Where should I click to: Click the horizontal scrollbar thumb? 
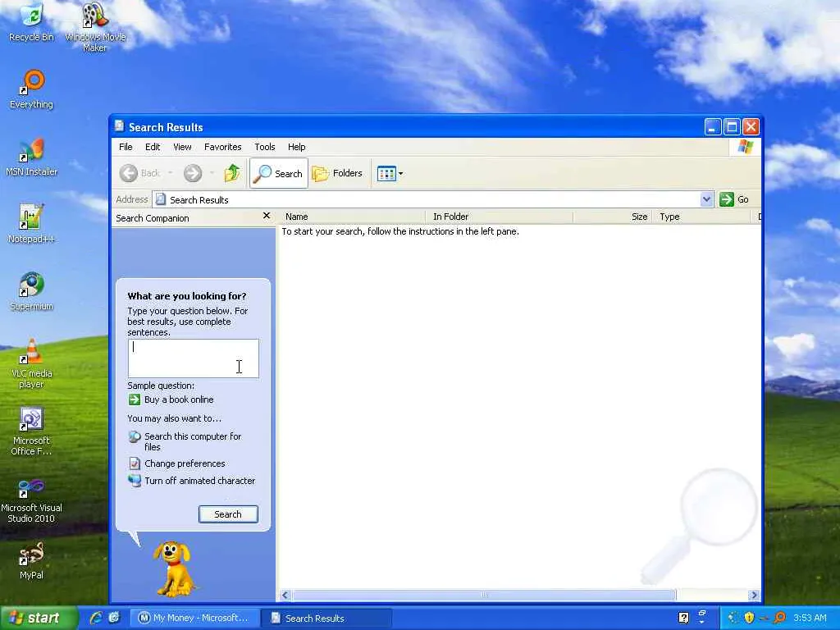[484, 596]
